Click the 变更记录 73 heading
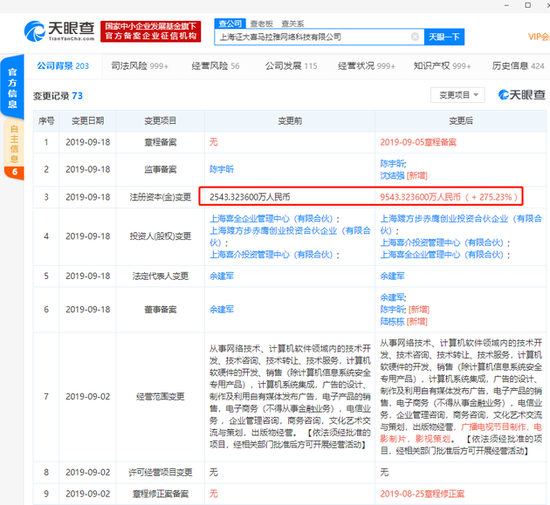Screen dimensions: 550x505 [58, 96]
